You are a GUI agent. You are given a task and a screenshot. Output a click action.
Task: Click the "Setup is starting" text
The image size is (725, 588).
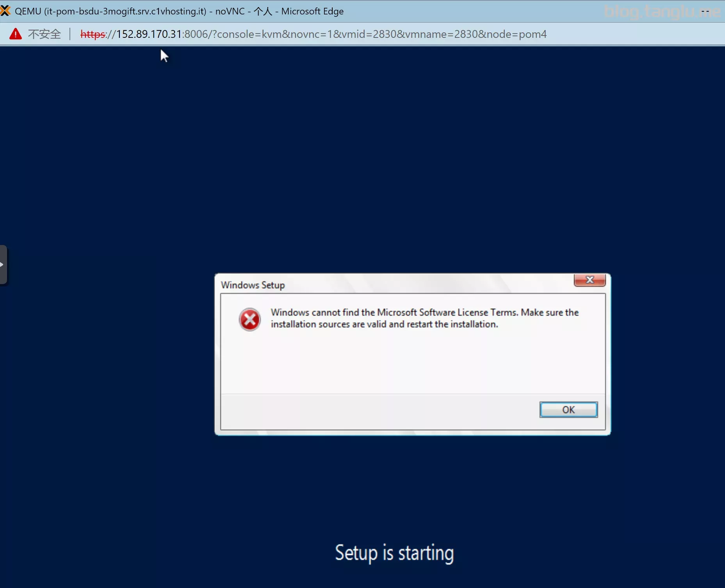click(x=394, y=553)
